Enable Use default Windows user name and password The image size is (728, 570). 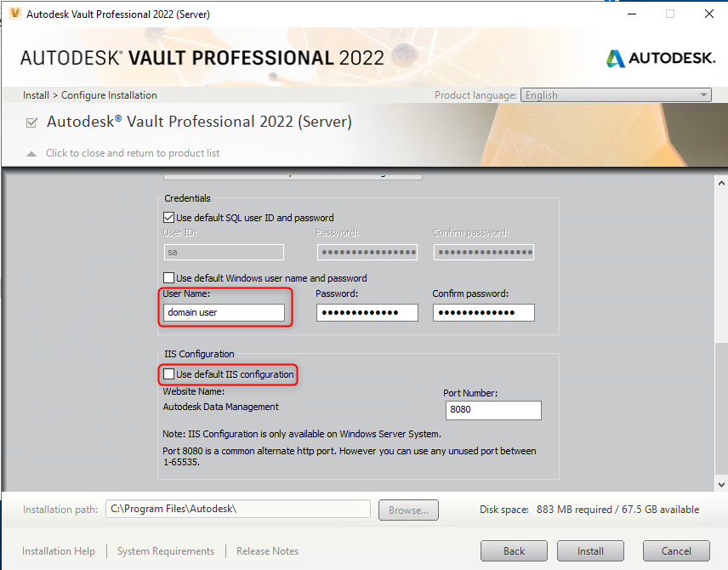[168, 276]
